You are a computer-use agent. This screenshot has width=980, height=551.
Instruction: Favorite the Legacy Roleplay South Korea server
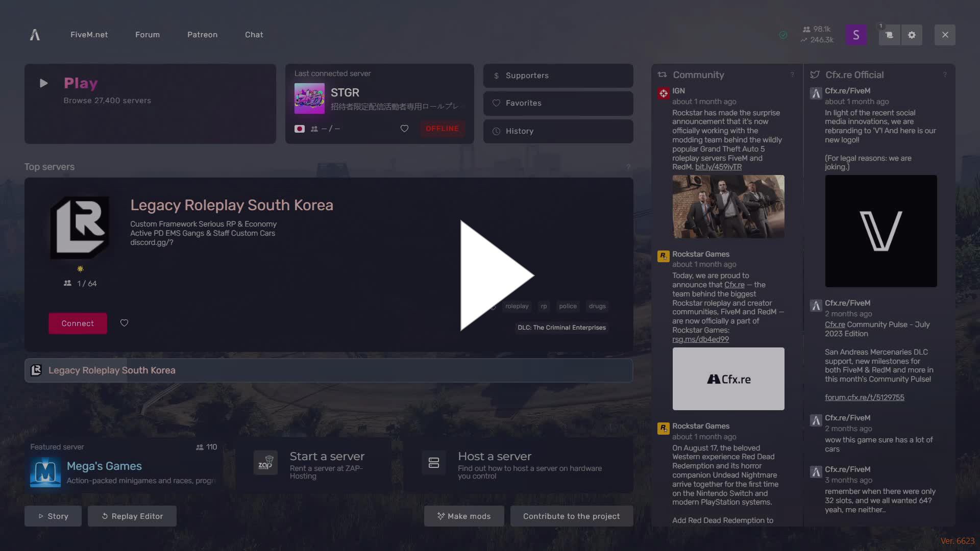tap(124, 323)
